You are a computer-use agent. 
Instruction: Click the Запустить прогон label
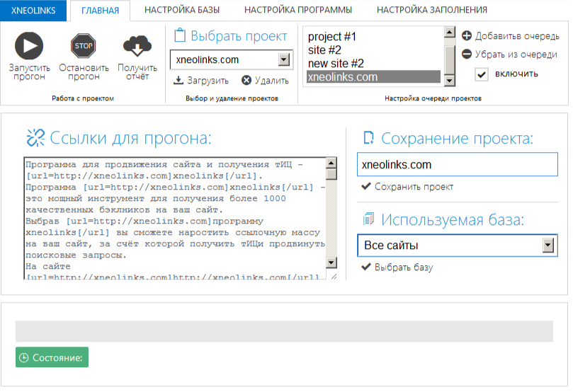click(29, 72)
